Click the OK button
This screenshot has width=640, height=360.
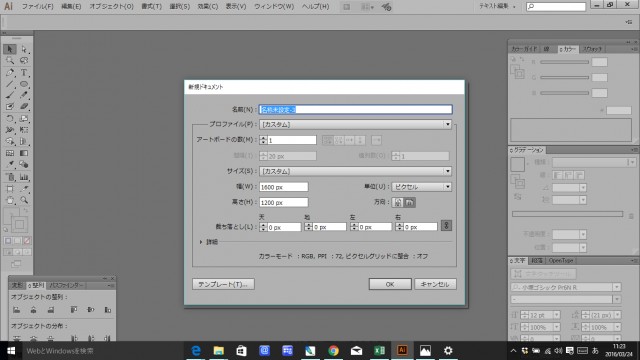click(390, 284)
